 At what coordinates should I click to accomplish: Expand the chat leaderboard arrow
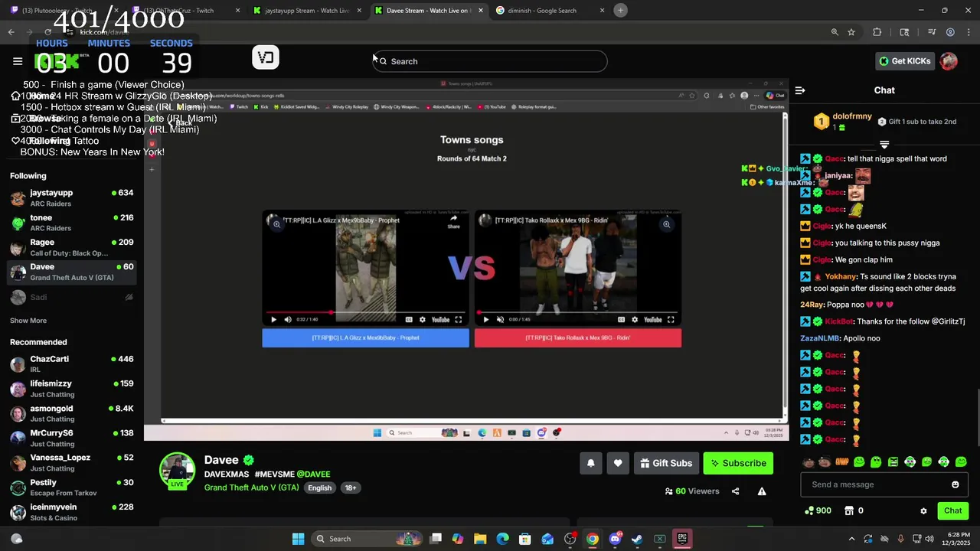[x=884, y=144]
